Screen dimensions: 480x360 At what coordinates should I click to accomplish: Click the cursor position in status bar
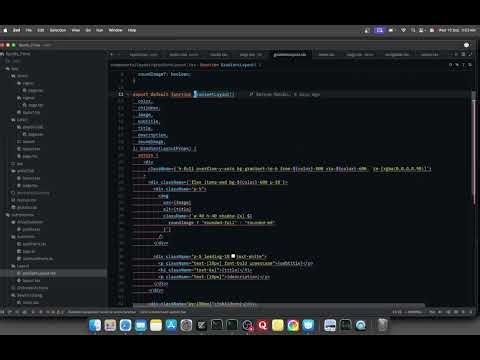[x=397, y=312]
